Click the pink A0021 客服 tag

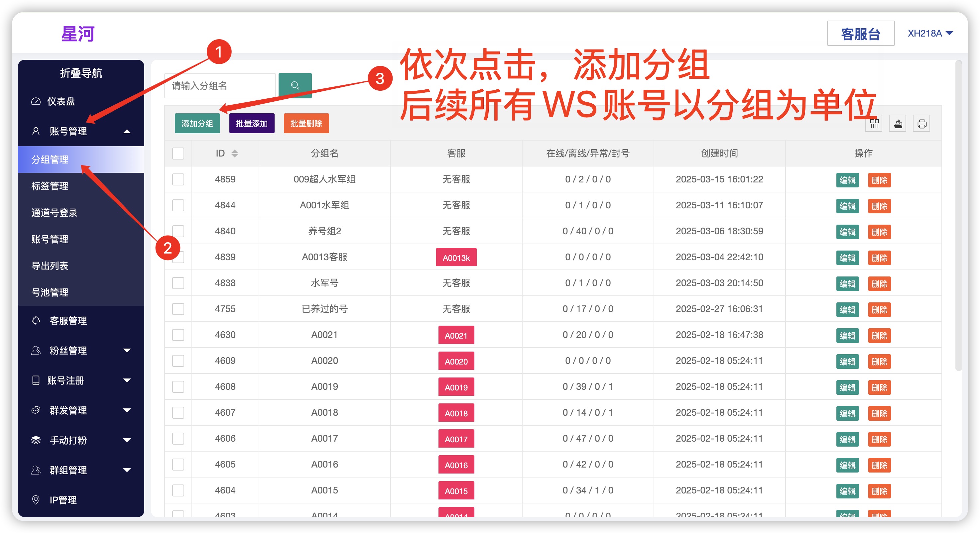click(456, 335)
